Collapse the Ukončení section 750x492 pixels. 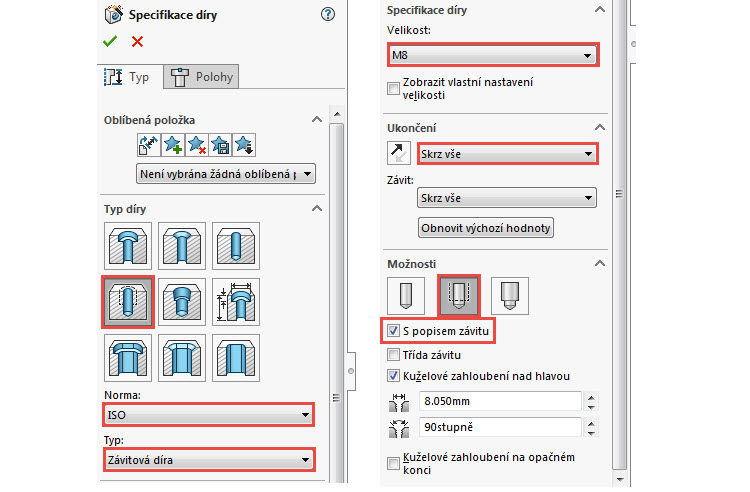point(599,128)
